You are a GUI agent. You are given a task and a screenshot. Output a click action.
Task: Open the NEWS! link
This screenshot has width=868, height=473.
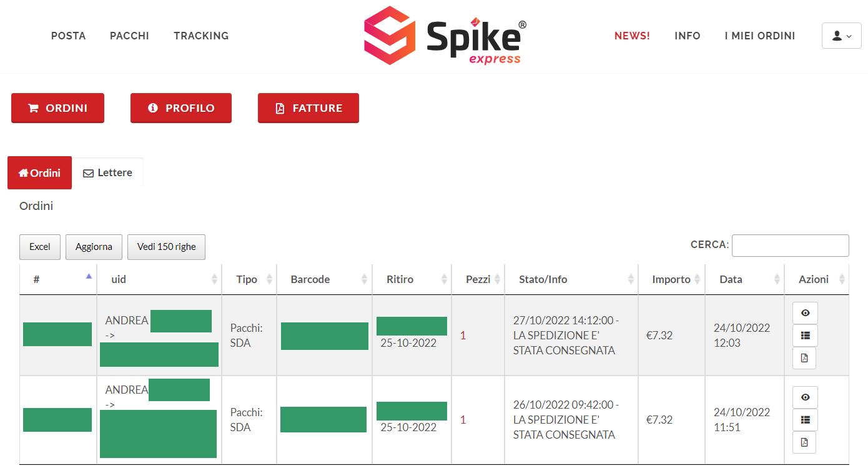pos(632,36)
